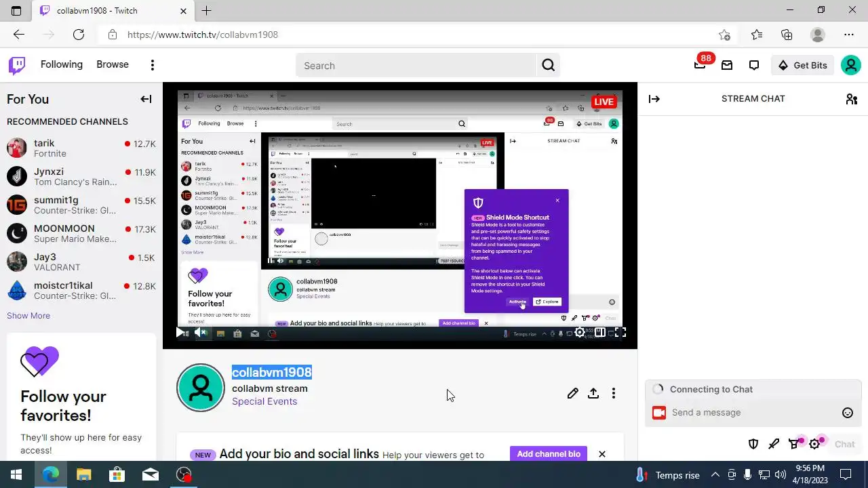Open Jynxzi's recommended channel

(x=81, y=176)
